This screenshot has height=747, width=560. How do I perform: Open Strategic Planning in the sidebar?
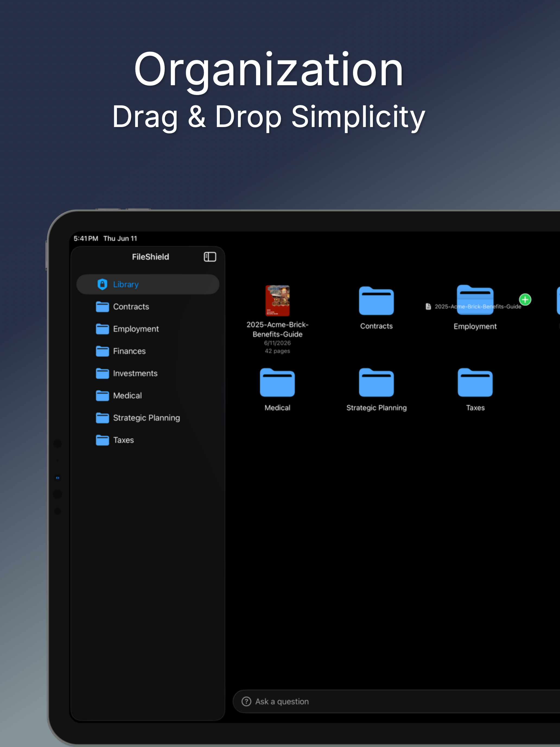coord(148,418)
